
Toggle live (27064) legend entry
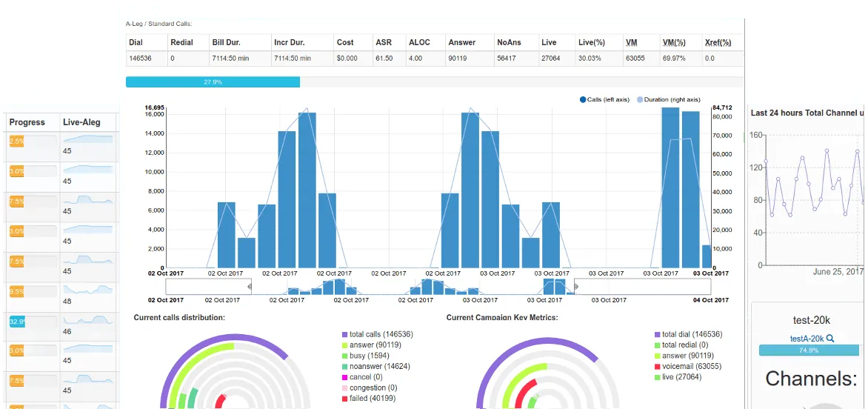click(x=678, y=377)
